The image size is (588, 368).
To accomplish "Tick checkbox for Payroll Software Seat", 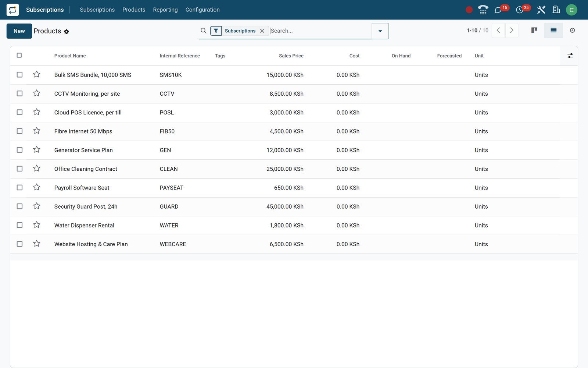I will 19,187.
